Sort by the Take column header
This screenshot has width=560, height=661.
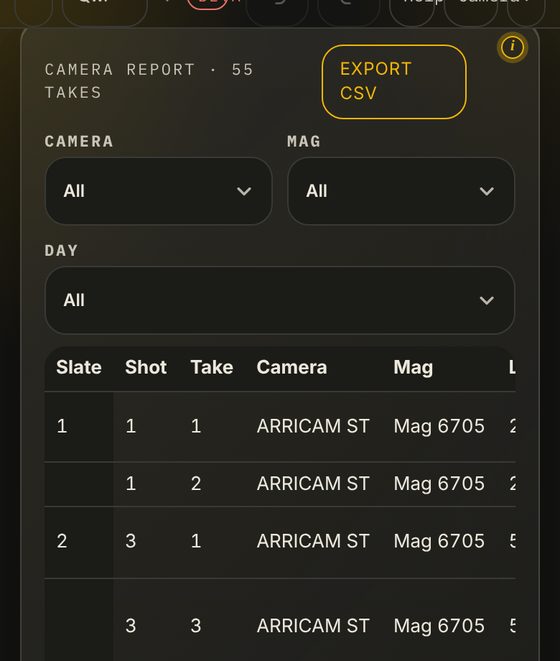click(x=212, y=367)
